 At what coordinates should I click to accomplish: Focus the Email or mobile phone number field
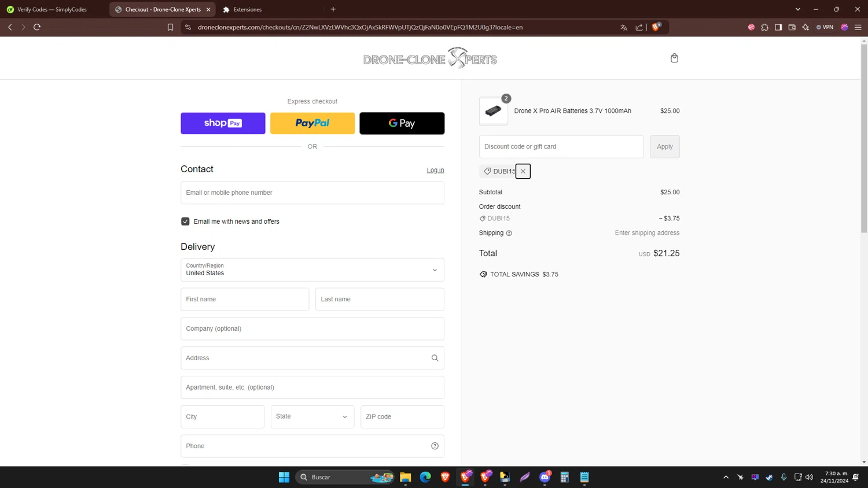(312, 193)
